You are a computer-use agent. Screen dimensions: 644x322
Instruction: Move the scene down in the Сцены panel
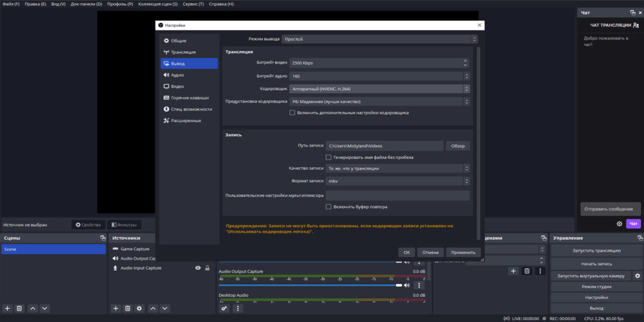(45, 308)
